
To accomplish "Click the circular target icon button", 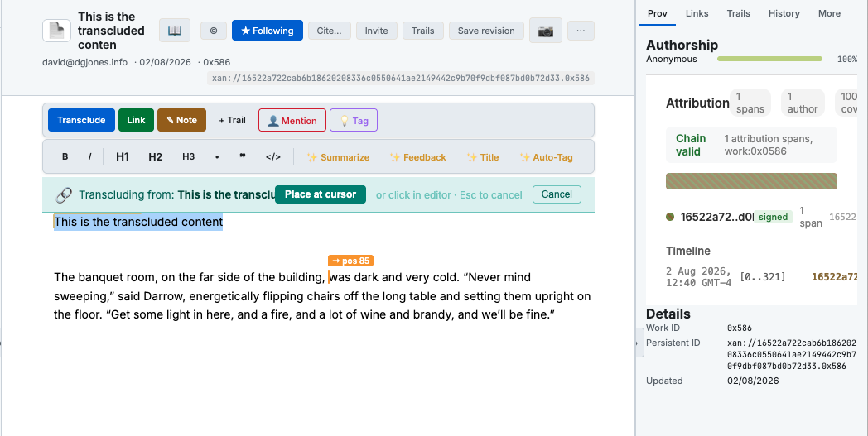I will [214, 31].
